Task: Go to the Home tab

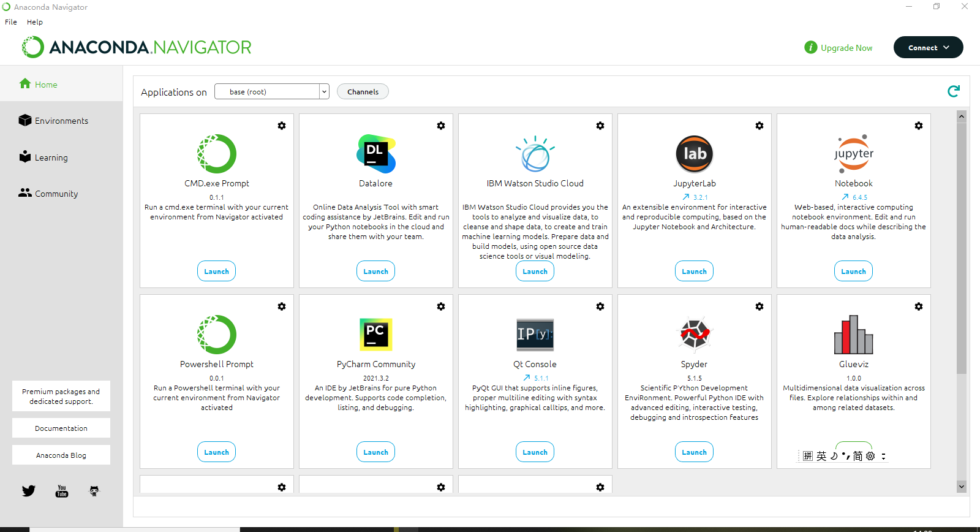Action: pos(61,85)
